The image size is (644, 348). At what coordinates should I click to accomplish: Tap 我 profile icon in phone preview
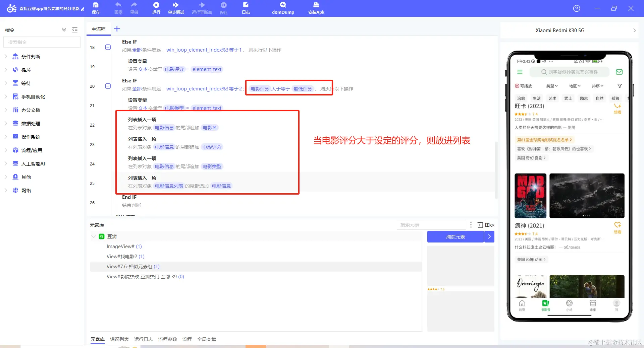click(616, 305)
